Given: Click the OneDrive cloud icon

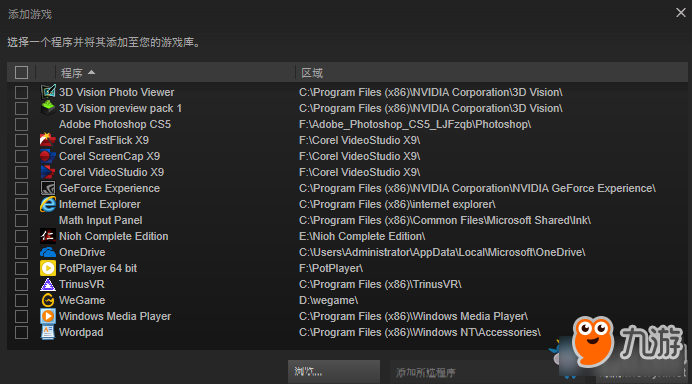Looking at the screenshot, I should [x=48, y=252].
